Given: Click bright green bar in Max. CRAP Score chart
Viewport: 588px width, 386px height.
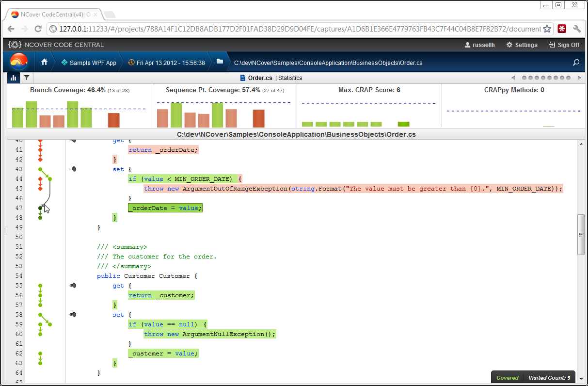Looking at the screenshot, I should [403, 124].
